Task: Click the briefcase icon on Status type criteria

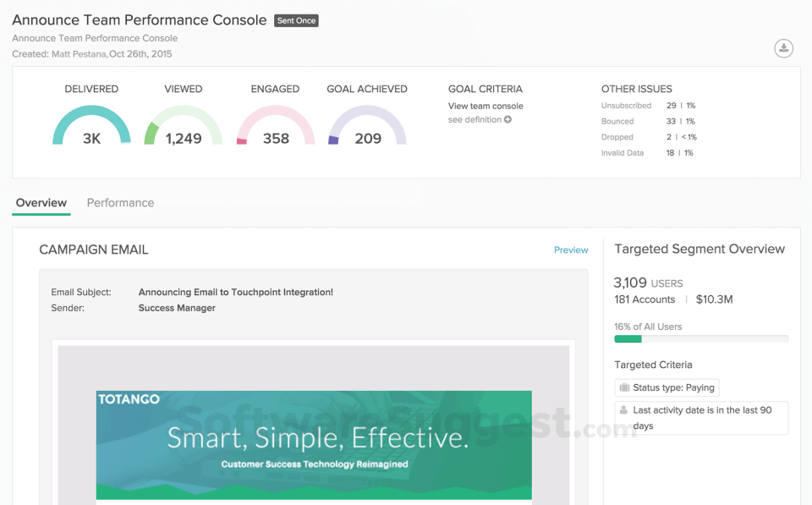Action: pyautogui.click(x=624, y=387)
